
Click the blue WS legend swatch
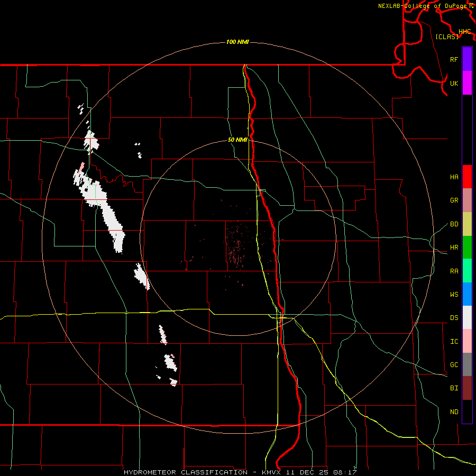467,294
